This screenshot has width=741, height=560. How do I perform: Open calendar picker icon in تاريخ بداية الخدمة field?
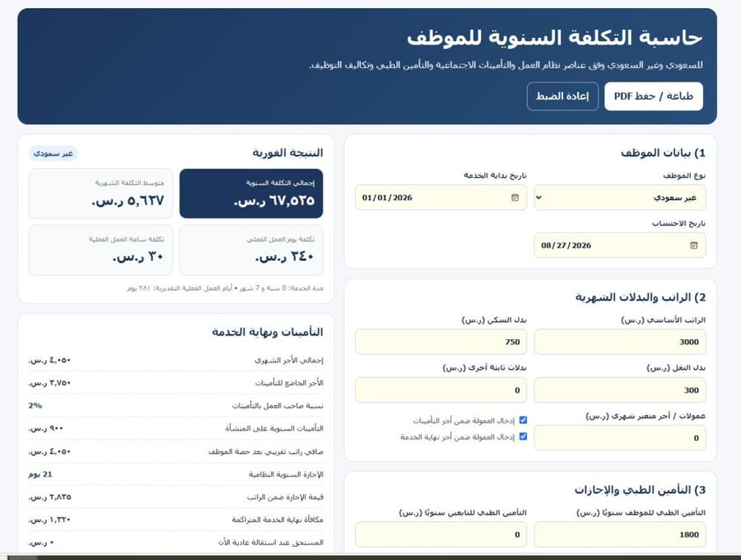click(515, 198)
